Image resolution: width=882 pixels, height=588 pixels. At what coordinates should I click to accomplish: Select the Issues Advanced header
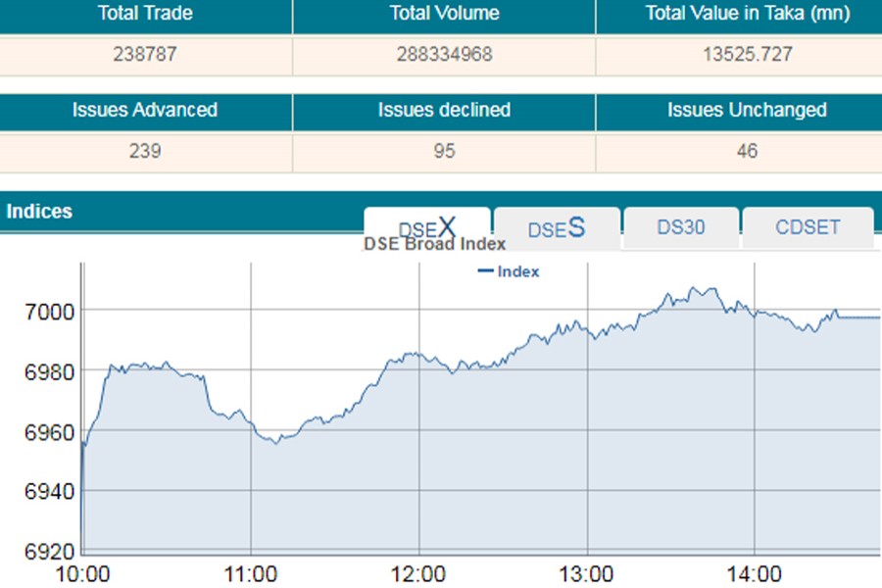pyautogui.click(x=145, y=110)
